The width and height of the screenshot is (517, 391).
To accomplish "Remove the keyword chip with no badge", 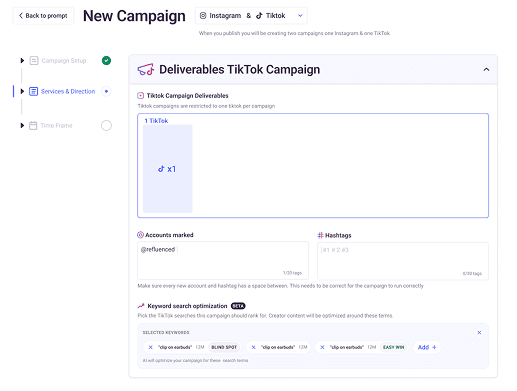I will pyautogui.click(x=253, y=347).
